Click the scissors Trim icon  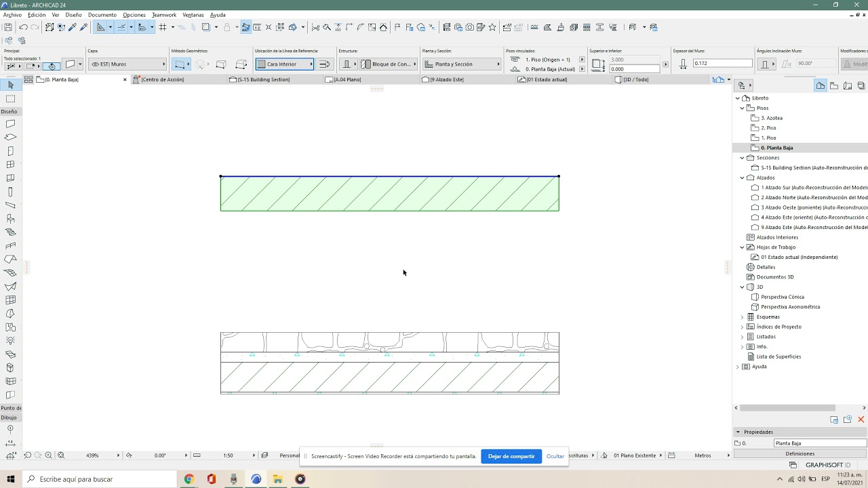[x=315, y=27]
